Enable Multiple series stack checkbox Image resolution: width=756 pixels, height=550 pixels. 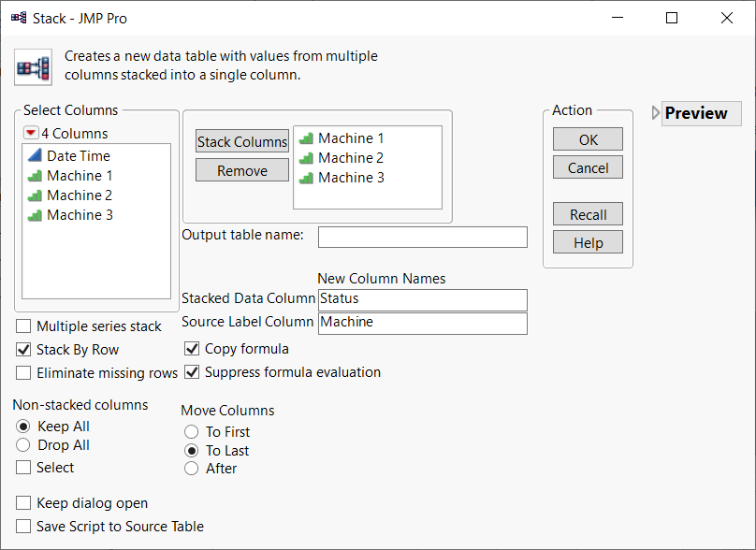click(23, 326)
